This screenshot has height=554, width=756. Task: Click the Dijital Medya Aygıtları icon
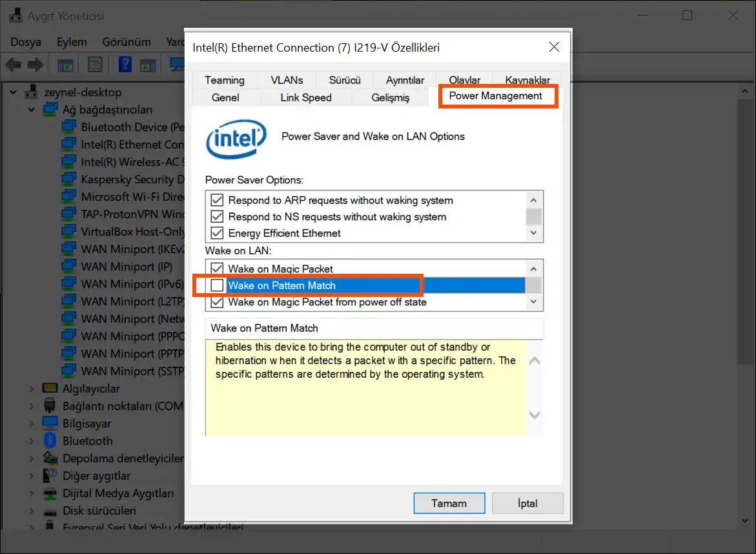pos(50,493)
